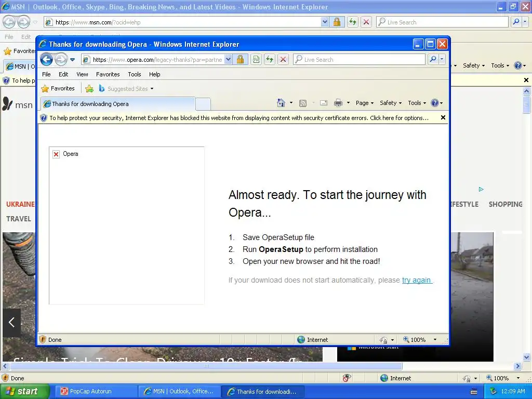Switch to PopCap Autorun taskbar item
The width and height of the screenshot is (532, 399).
(95, 392)
